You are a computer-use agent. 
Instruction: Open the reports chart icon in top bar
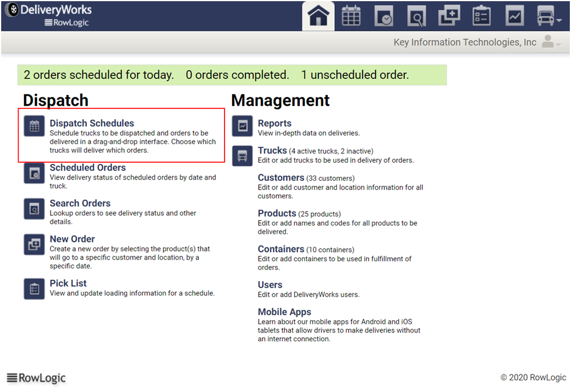(514, 16)
